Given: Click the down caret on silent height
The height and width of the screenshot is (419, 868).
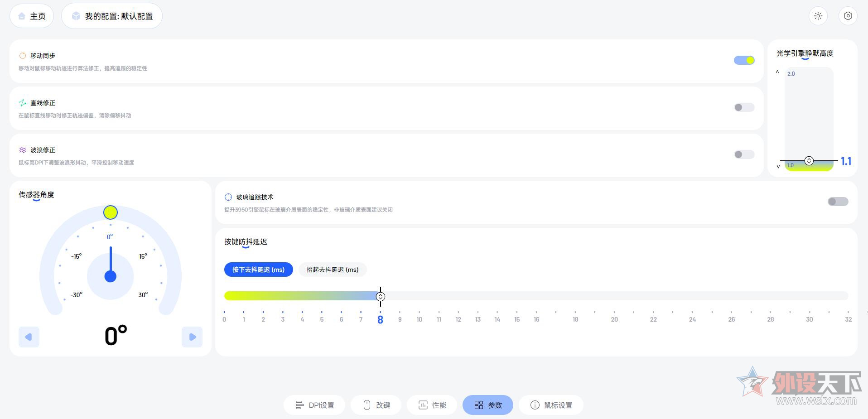Looking at the screenshot, I should [778, 167].
